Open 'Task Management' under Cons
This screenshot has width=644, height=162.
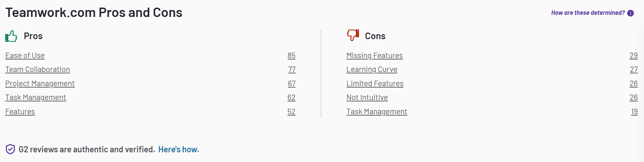(377, 112)
